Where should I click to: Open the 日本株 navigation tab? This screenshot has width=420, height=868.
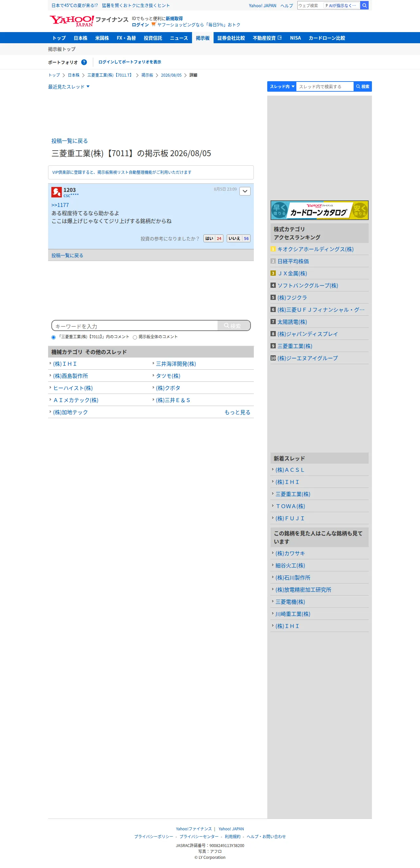coord(80,38)
